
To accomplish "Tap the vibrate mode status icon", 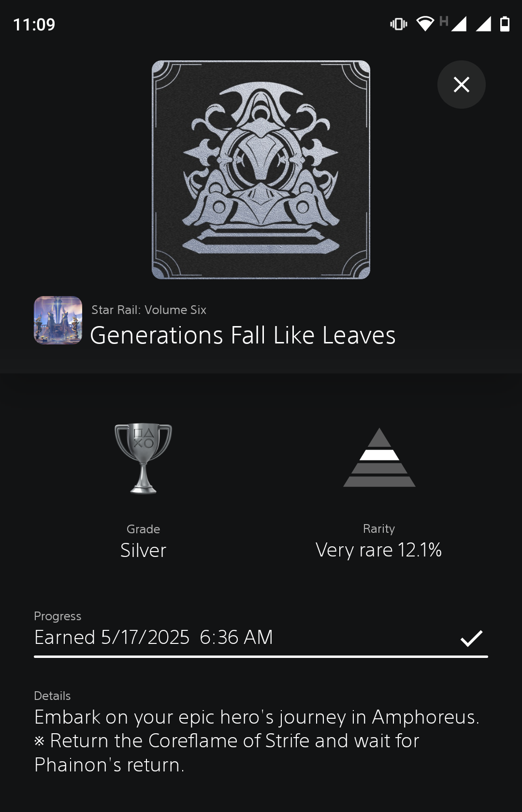I will [399, 24].
